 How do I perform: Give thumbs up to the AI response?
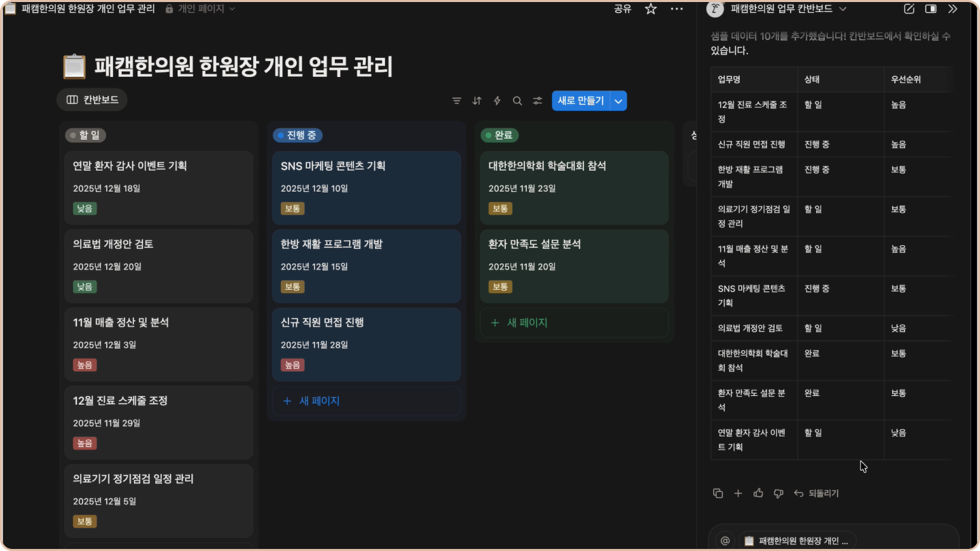pos(758,493)
